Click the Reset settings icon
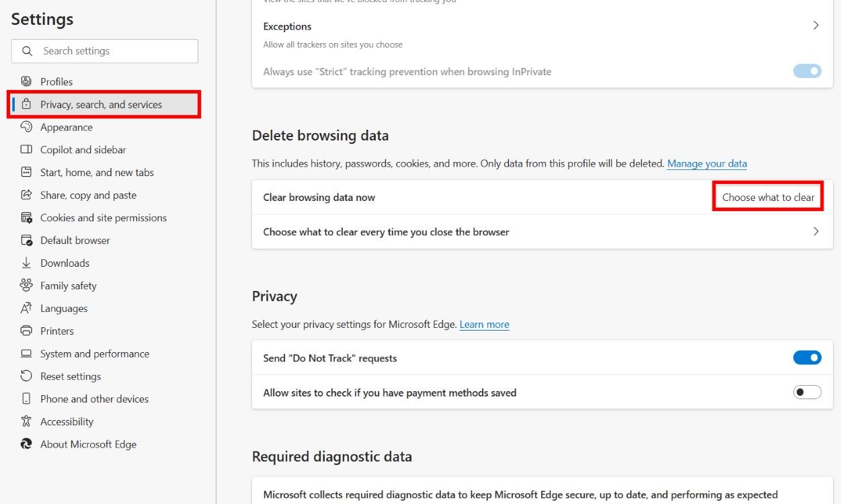Image resolution: width=841 pixels, height=504 pixels. (26, 376)
